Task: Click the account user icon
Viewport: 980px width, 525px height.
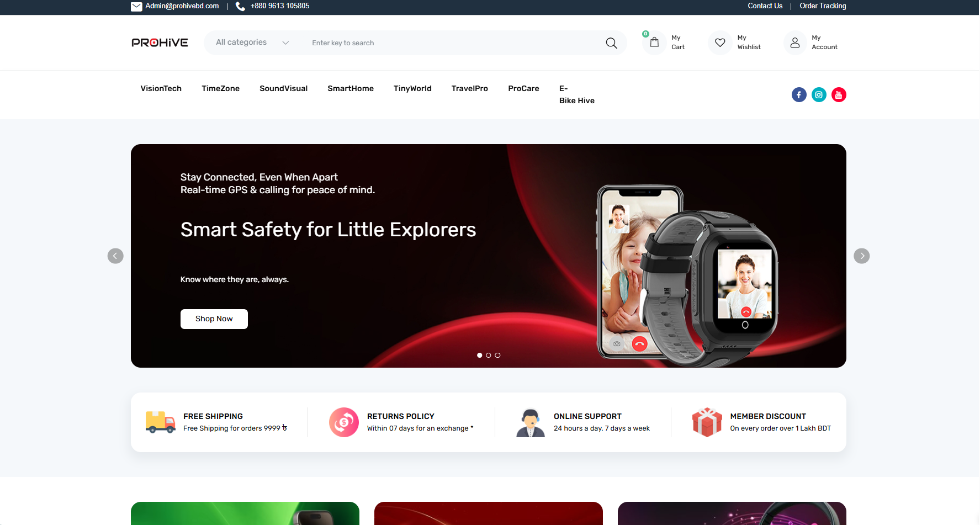Action: coord(795,43)
